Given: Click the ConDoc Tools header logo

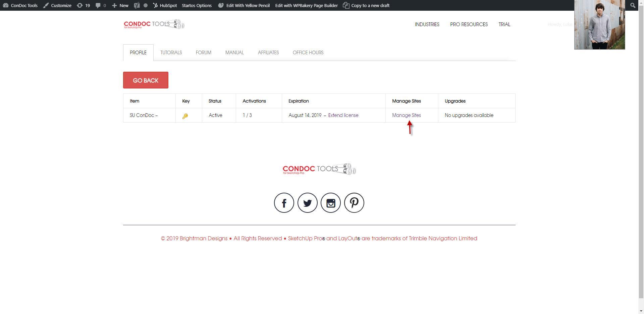Looking at the screenshot, I should [x=154, y=24].
